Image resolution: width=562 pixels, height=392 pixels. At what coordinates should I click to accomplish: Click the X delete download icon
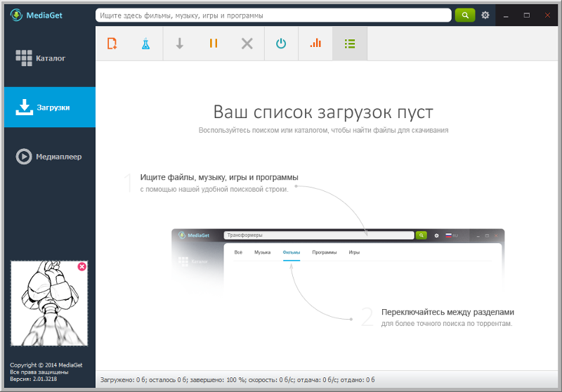tap(247, 44)
